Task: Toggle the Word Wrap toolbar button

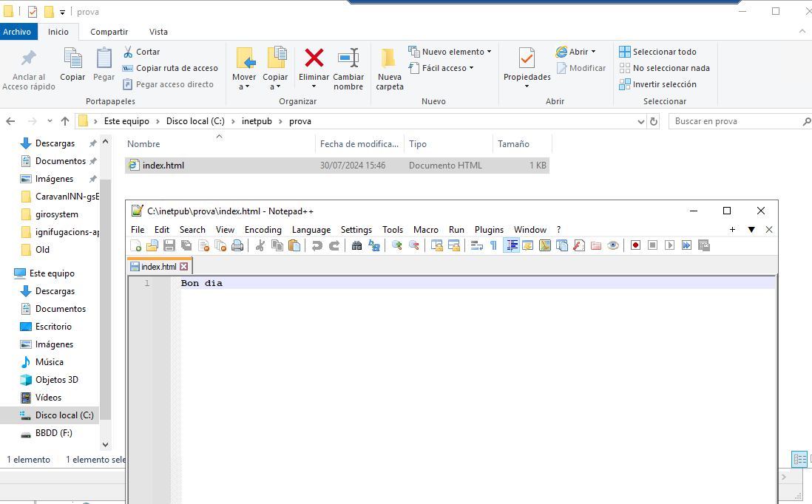Action: pos(477,245)
